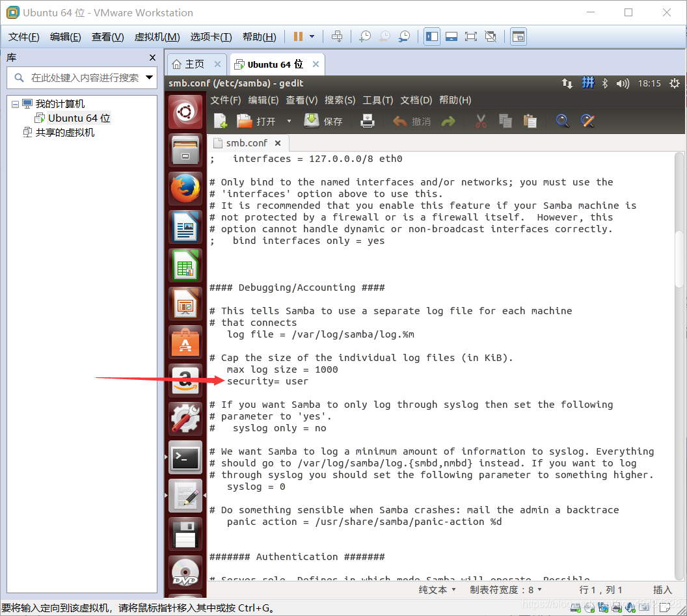Toggle the library sidebar view icon
687x616 pixels.
[432, 37]
